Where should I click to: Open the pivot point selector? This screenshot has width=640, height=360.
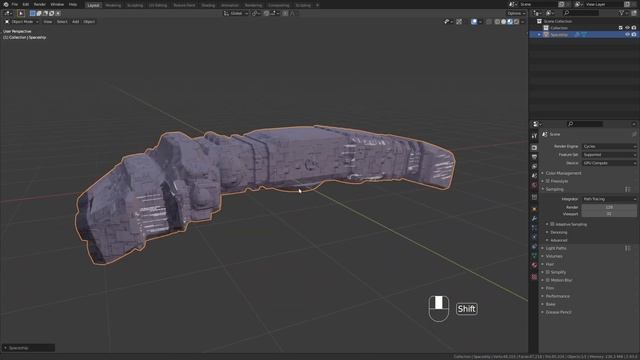256,13
